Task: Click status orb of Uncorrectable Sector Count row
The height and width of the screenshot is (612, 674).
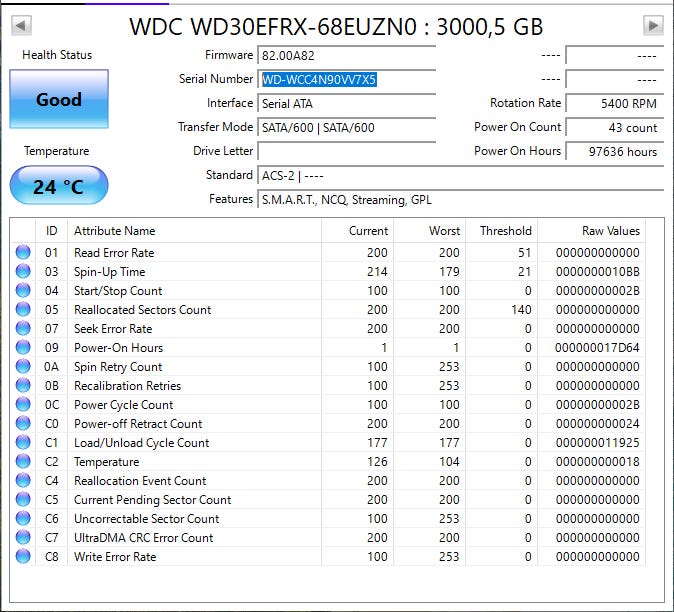Action: [23, 518]
